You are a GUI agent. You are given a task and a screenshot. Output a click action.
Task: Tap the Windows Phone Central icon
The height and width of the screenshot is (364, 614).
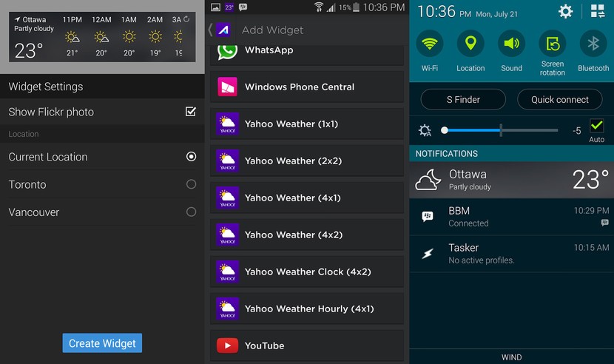pos(228,87)
